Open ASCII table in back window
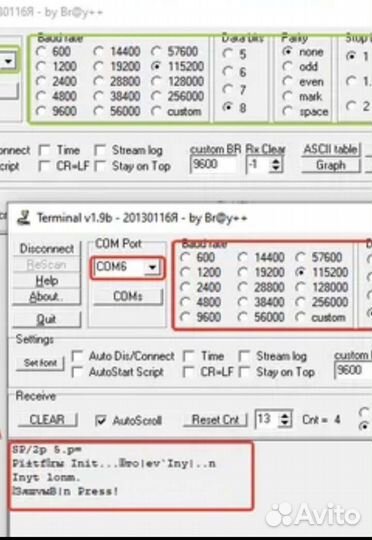The height and width of the screenshot is (540, 372). coord(331,149)
